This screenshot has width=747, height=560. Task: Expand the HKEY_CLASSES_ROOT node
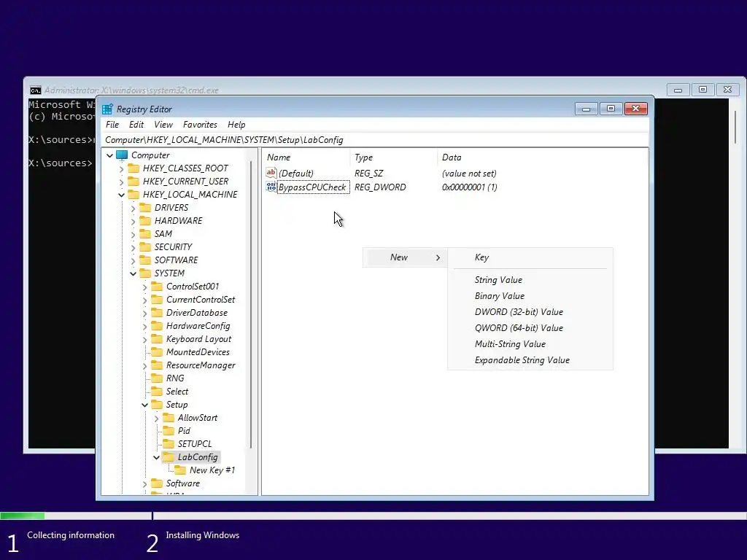(x=122, y=169)
